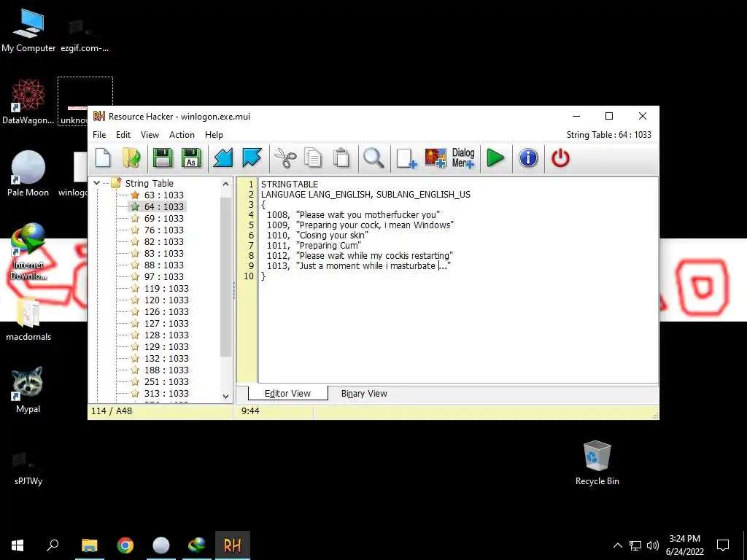Click the tree panel vertical scrollbar thumb
This screenshot has height=560, width=747.
coord(226,276)
